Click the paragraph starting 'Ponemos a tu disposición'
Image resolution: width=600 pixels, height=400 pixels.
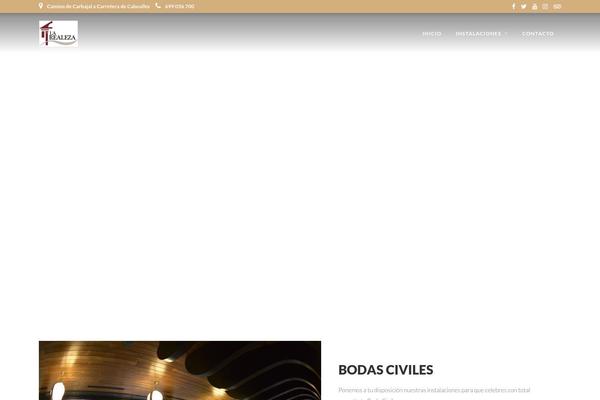pos(434,394)
